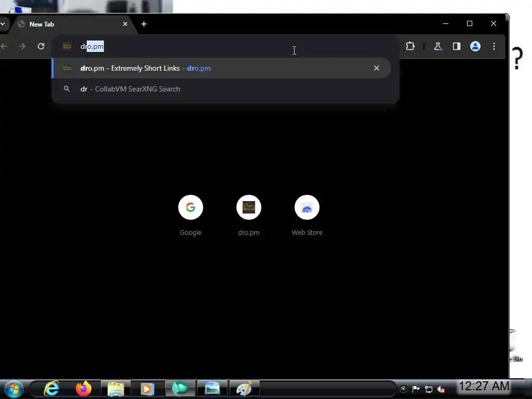Open the tab search dropdown chevron

point(3,24)
